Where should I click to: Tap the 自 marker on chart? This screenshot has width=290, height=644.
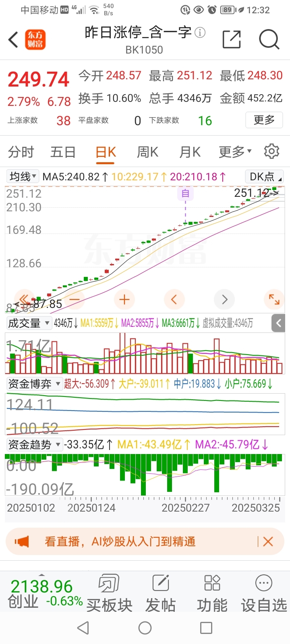coord(185,194)
